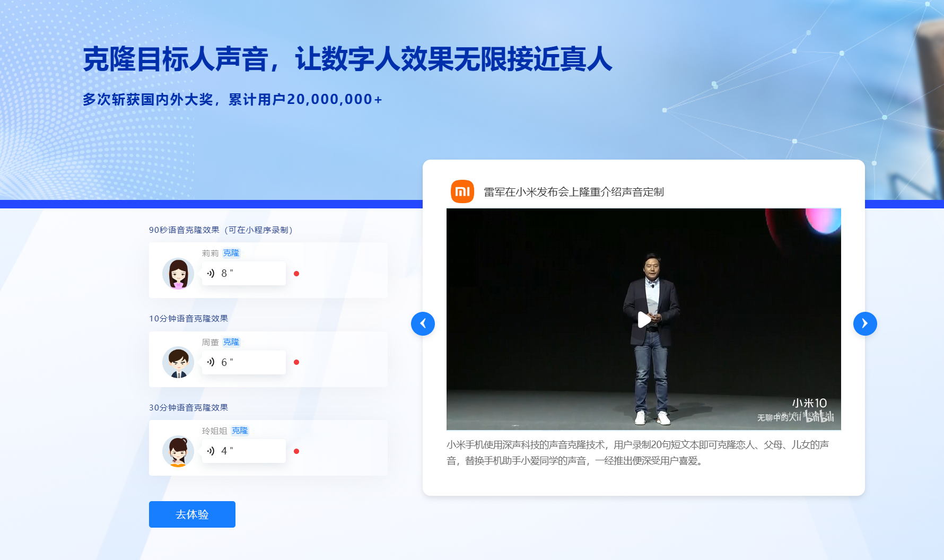Click name label 莉莉
Viewport: 944px width, 560px height.
pos(210,253)
